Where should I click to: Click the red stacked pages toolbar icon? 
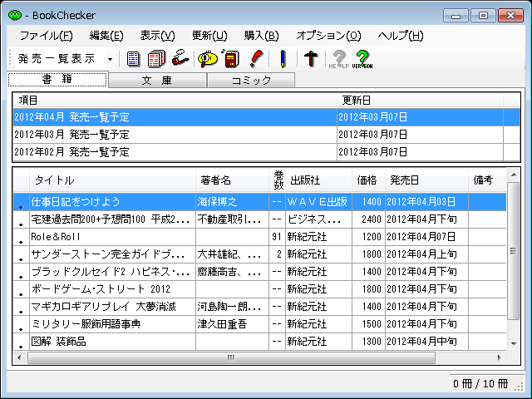tap(157, 59)
